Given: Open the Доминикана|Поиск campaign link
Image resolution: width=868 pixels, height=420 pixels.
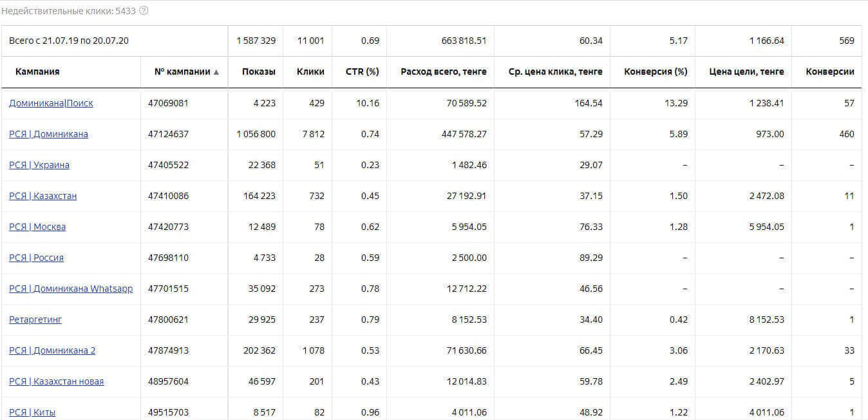Looking at the screenshot, I should tap(51, 103).
